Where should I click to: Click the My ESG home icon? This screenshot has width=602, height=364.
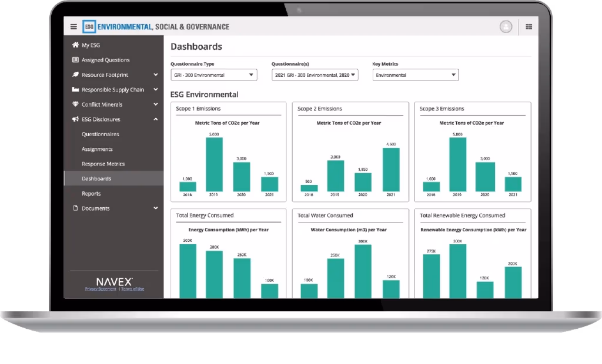click(75, 45)
